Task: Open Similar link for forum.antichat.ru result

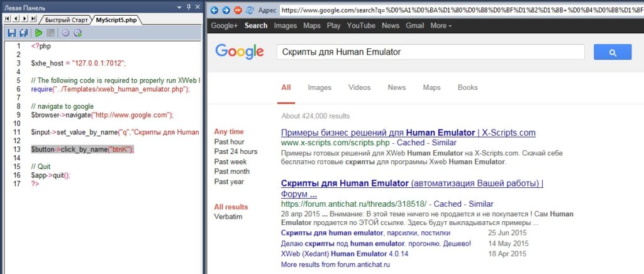Action: 482,204
